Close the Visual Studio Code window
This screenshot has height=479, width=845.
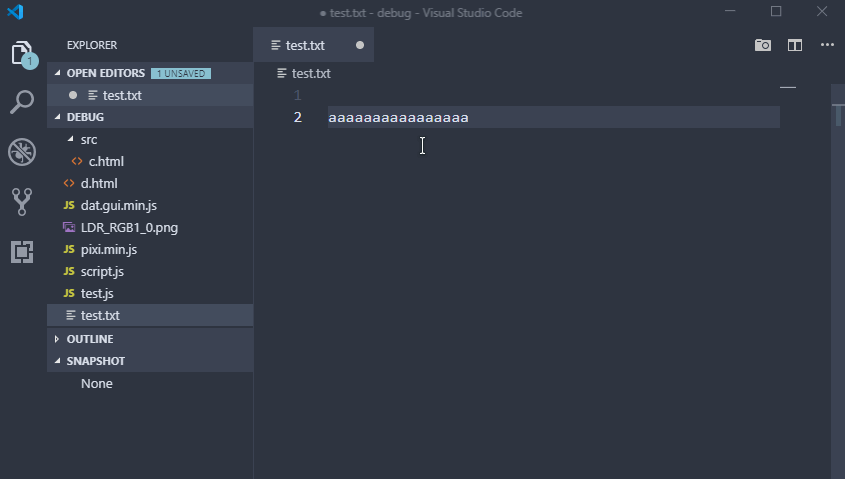tap(822, 11)
